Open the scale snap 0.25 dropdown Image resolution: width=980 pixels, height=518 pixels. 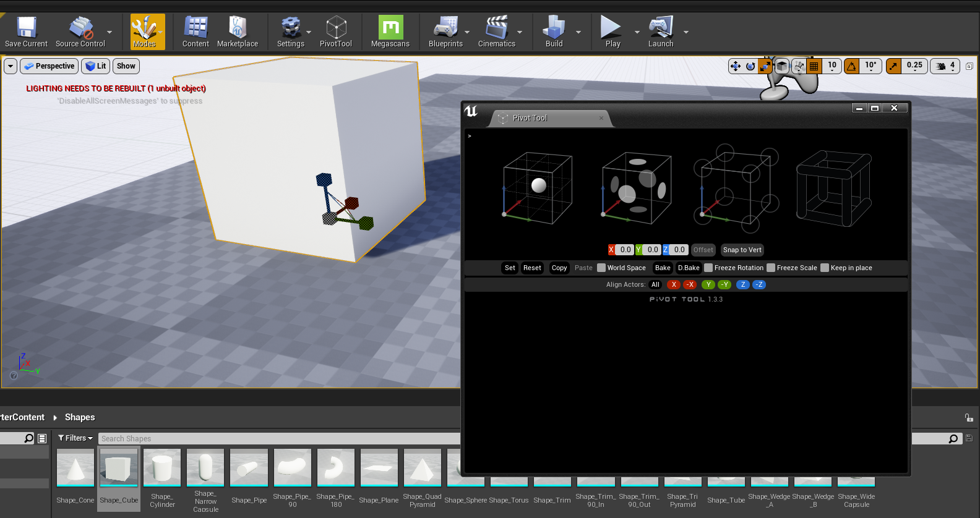(914, 66)
